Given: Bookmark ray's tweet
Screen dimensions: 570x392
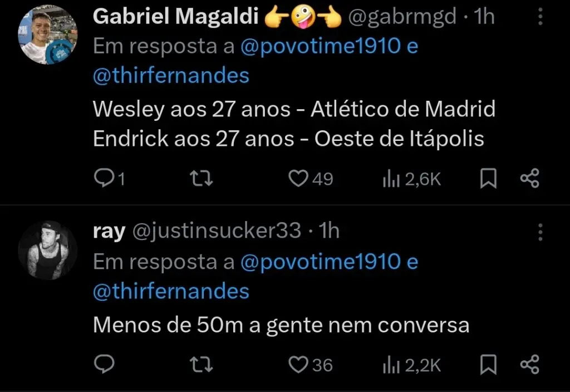Looking at the screenshot, I should 488,365.
